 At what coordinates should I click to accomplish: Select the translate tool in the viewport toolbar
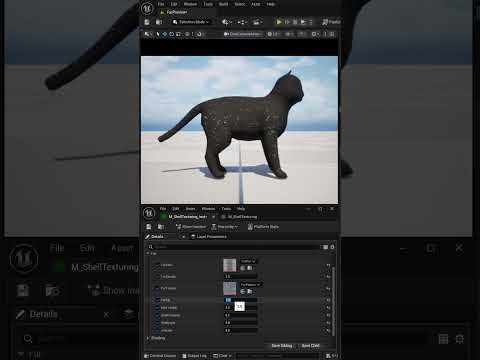coord(164,34)
